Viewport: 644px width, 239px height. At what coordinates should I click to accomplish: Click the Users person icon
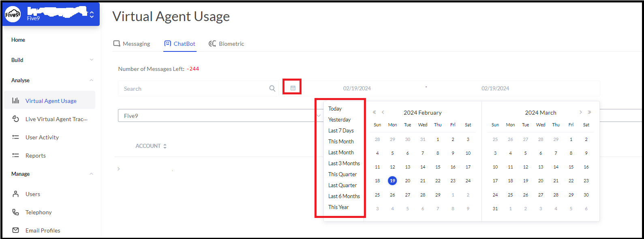[x=16, y=194]
